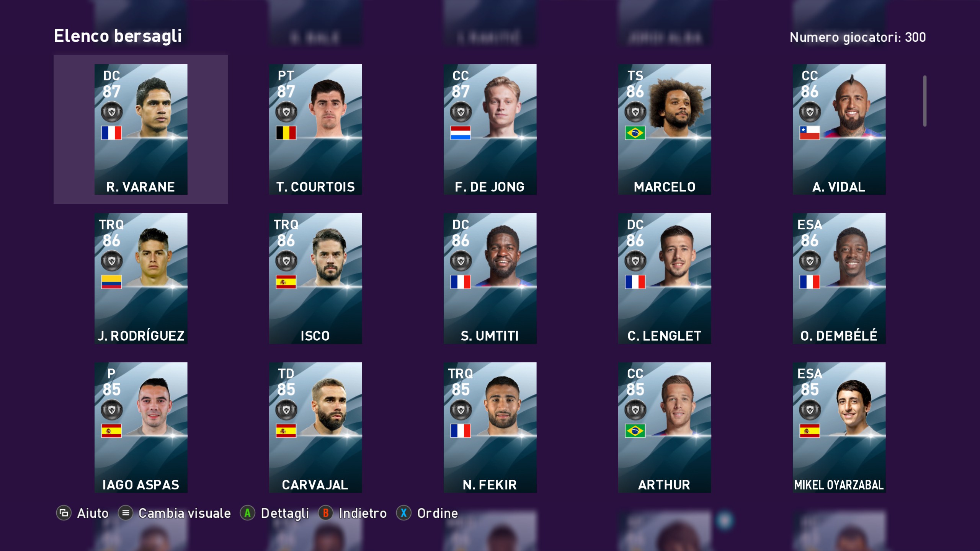Click the blue X Ordine button icon
980x551 pixels.
pyautogui.click(x=403, y=513)
